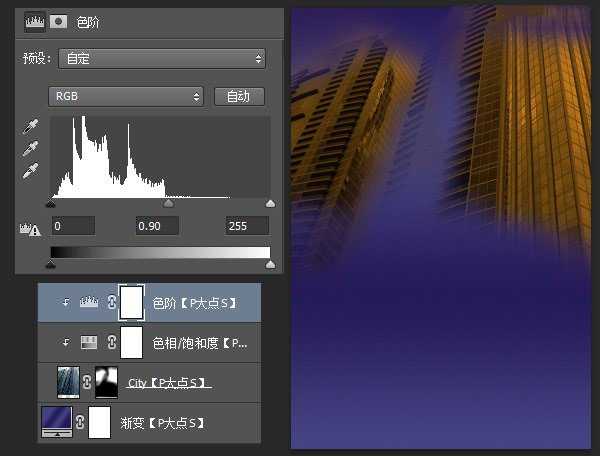600x456 pixels.
Task: Click the output white level slider handle
Action: (270, 265)
